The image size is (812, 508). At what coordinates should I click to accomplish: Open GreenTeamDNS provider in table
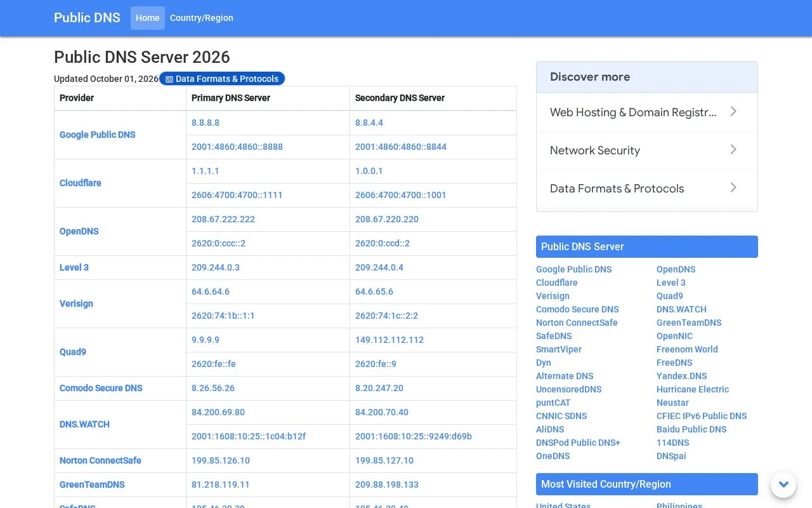pos(92,485)
